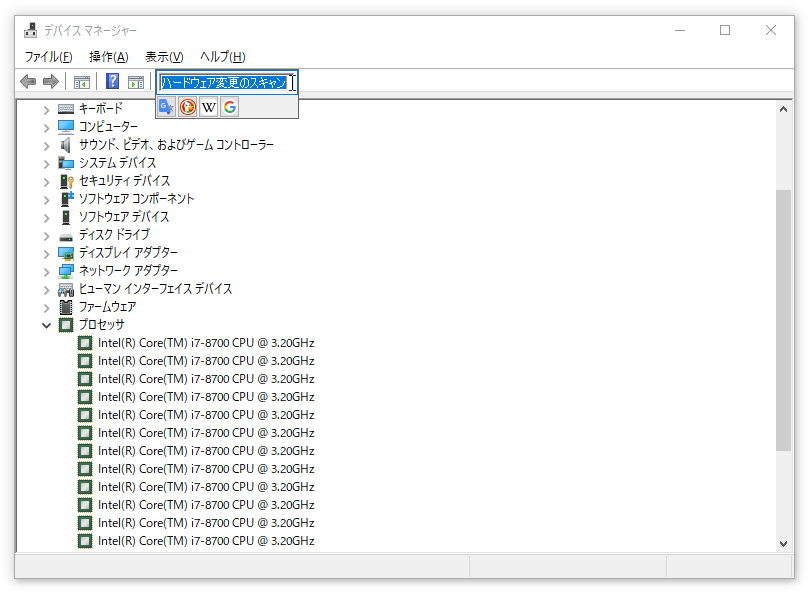Select the ファームウェア chip icon
Image resolution: width=808 pixels, height=592 pixels.
click(x=66, y=307)
